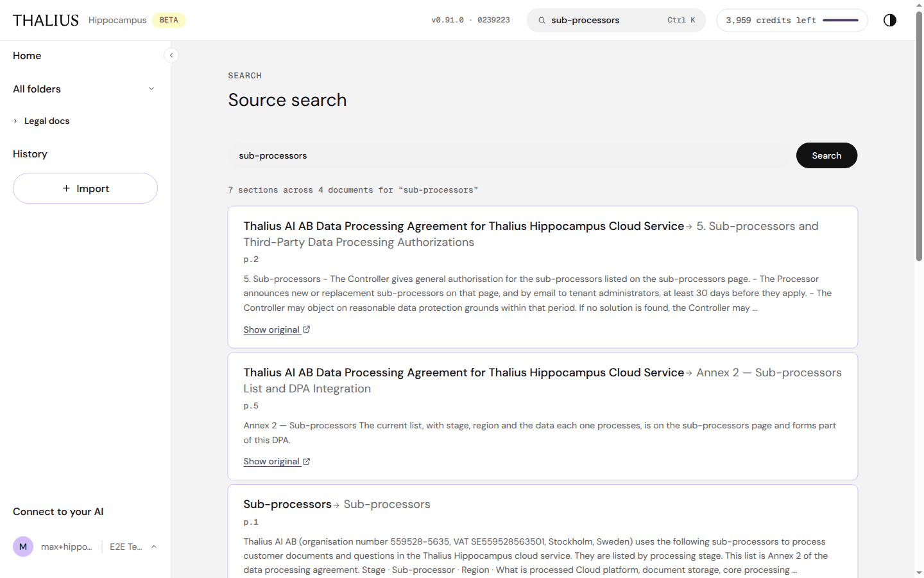Click the plus icon on Import button
Viewport: 924px width, 578px height.
tap(66, 188)
